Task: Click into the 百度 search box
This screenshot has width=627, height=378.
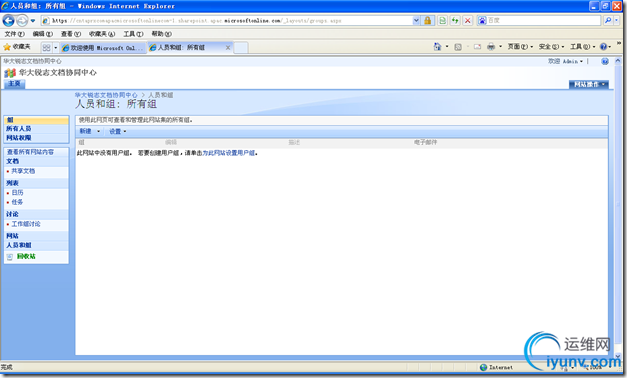Action: (x=544, y=20)
